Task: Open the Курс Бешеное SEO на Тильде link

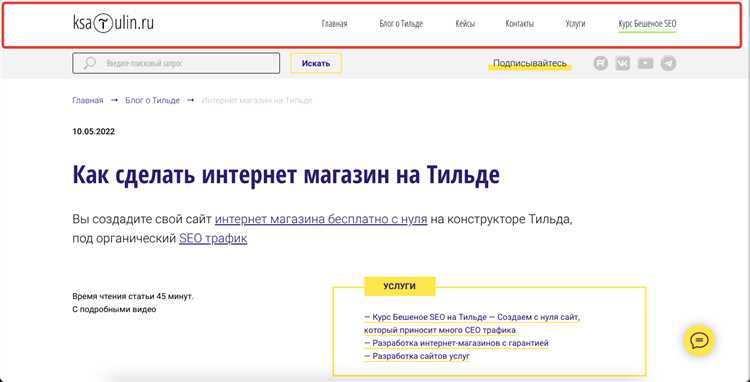Action: click(472, 324)
